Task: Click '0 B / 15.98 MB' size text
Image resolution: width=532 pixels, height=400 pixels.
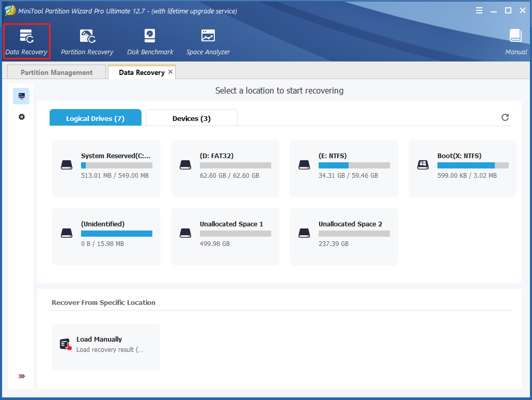Action: tap(102, 244)
